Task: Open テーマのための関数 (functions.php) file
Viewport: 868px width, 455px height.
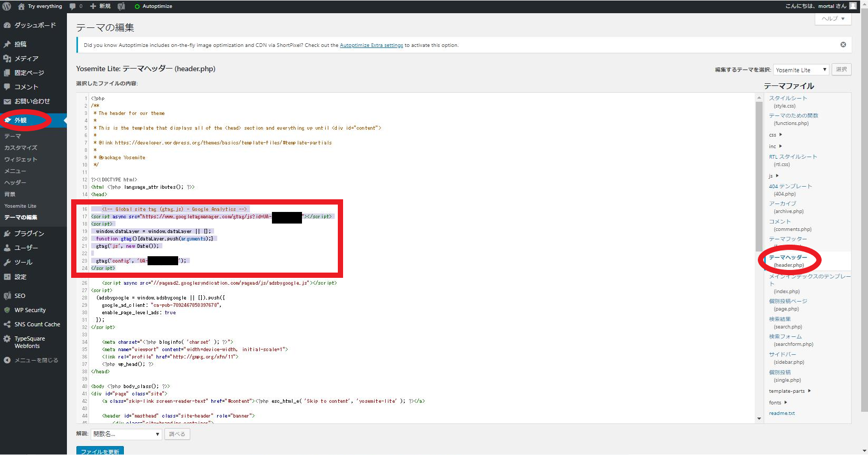Action: pos(794,119)
